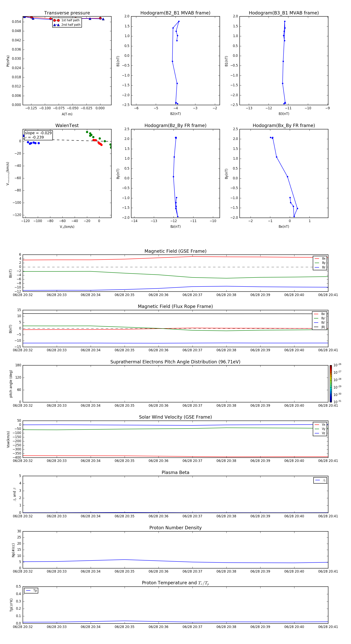Select the "Bz'" legend entry in Flux Rope panel

click(x=320, y=323)
